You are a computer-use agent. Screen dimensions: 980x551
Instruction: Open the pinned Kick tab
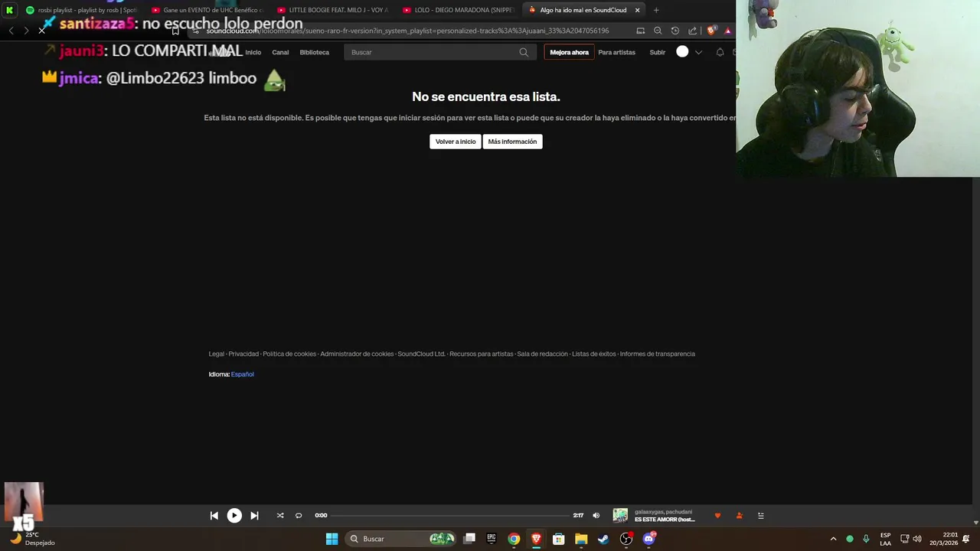click(x=10, y=10)
